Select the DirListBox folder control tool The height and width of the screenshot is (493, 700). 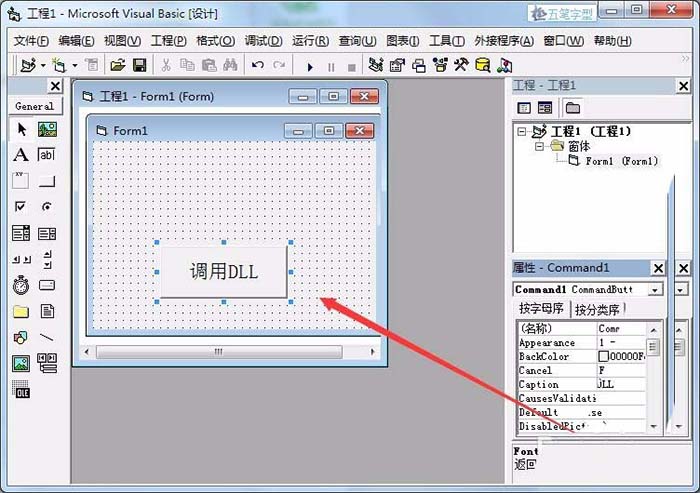pyautogui.click(x=21, y=311)
